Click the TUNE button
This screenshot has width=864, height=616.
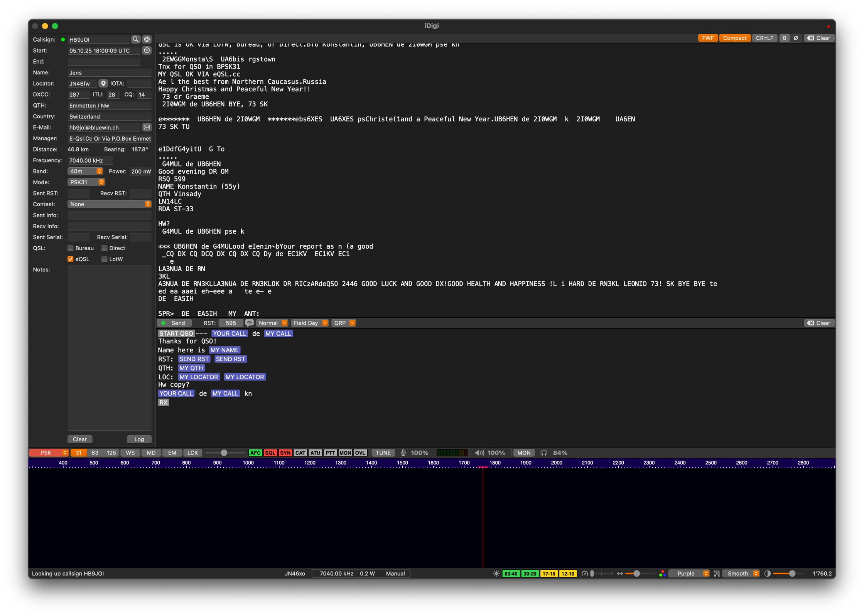[383, 453]
